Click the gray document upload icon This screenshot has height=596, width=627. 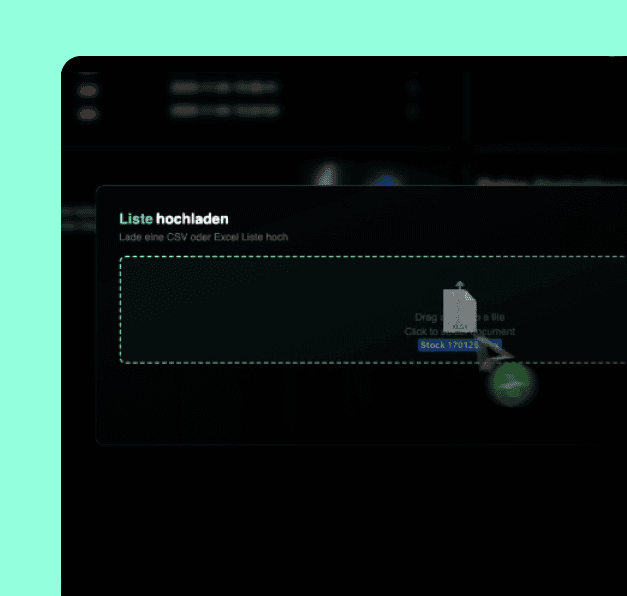tap(460, 307)
